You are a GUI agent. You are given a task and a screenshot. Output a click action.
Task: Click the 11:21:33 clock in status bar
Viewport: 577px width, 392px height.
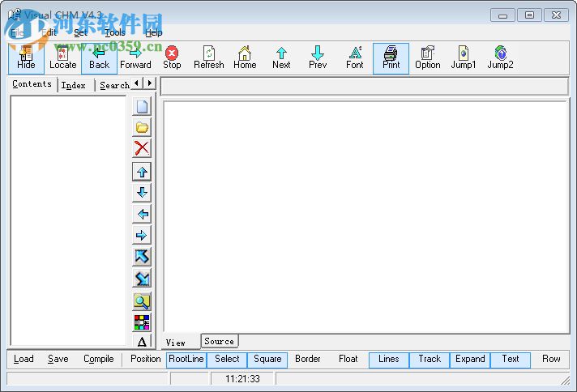tap(242, 379)
